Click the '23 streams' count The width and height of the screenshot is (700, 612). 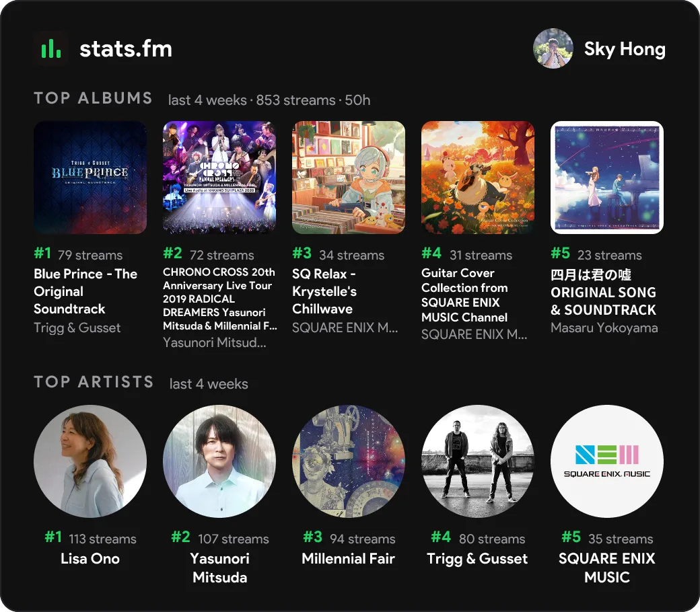click(x=610, y=255)
